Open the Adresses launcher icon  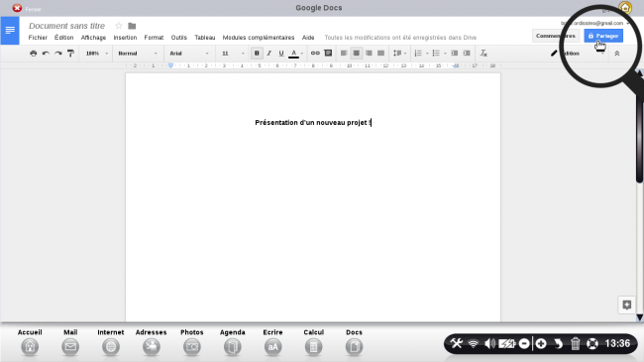[152, 347]
